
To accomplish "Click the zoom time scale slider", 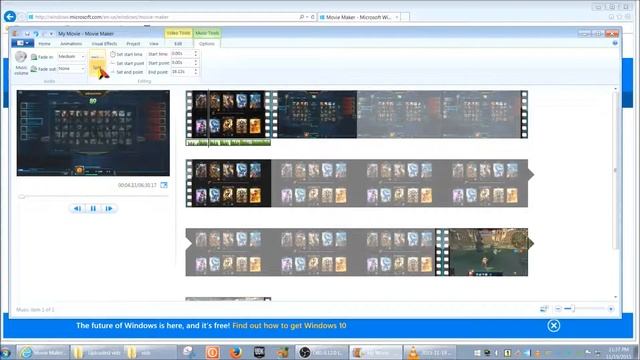I will [x=573, y=309].
